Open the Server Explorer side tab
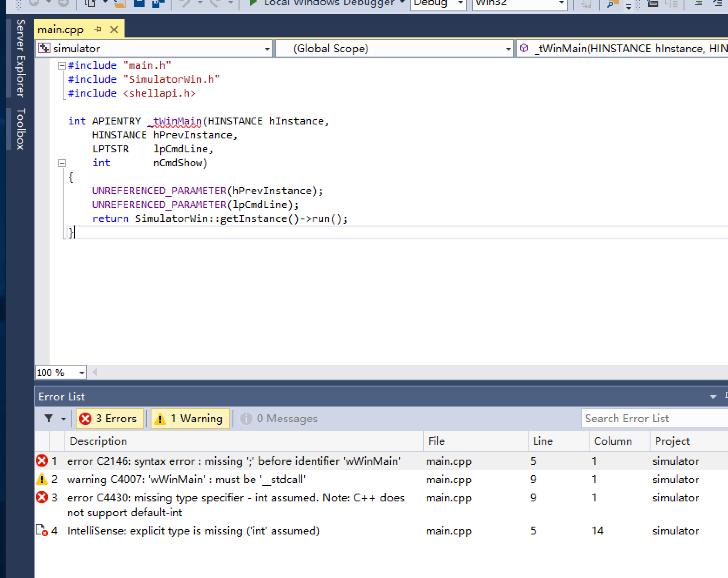 20,58
